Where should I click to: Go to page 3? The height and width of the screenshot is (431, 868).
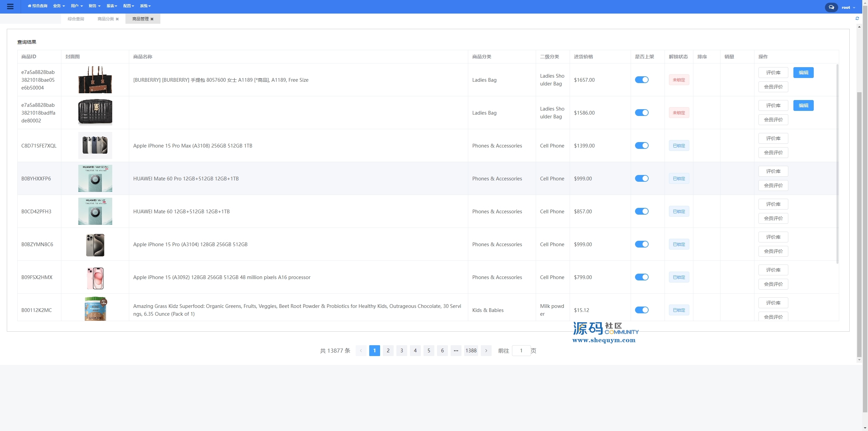401,351
